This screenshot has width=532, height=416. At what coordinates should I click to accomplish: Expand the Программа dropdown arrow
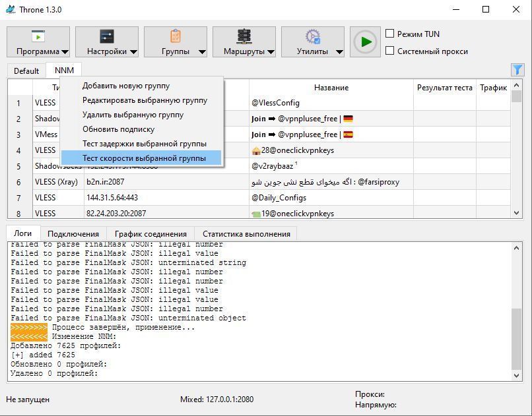pyautogui.click(x=65, y=52)
